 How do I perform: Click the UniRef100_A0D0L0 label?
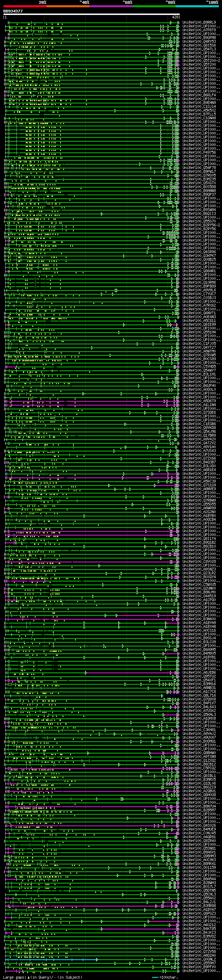pos(199,390)
